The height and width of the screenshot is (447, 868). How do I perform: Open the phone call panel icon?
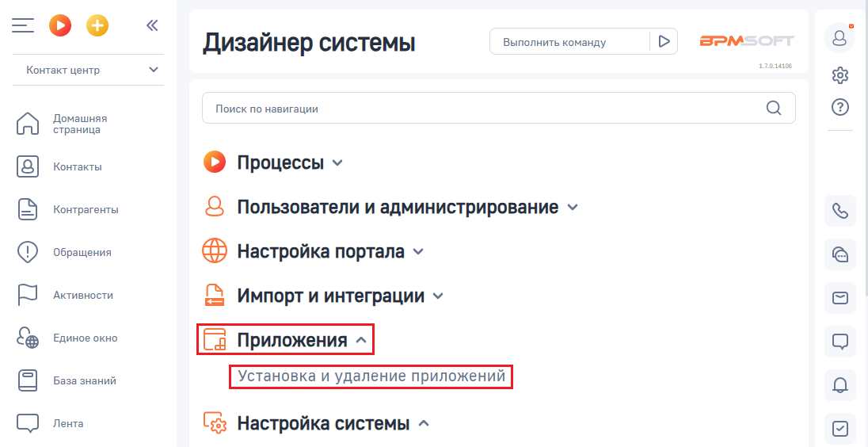[x=839, y=211]
